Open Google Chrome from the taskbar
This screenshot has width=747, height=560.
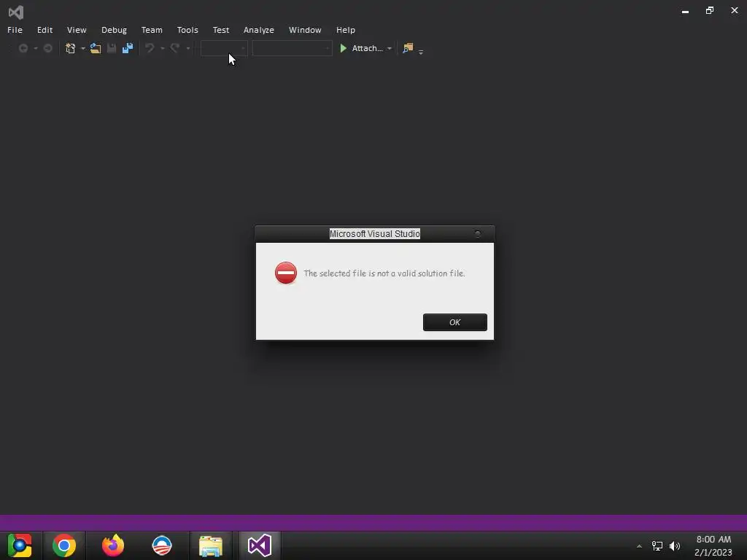click(x=64, y=545)
